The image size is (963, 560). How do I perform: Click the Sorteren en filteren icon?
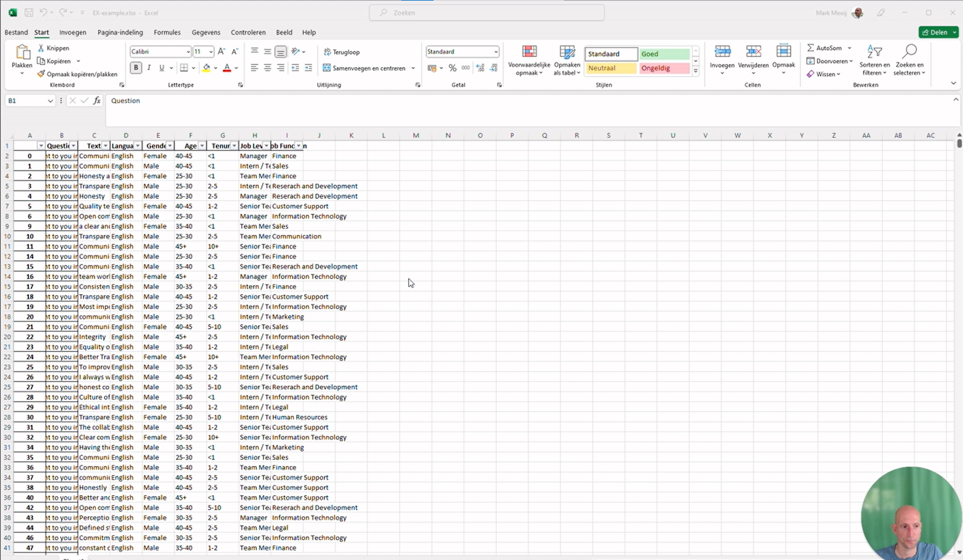(x=874, y=52)
